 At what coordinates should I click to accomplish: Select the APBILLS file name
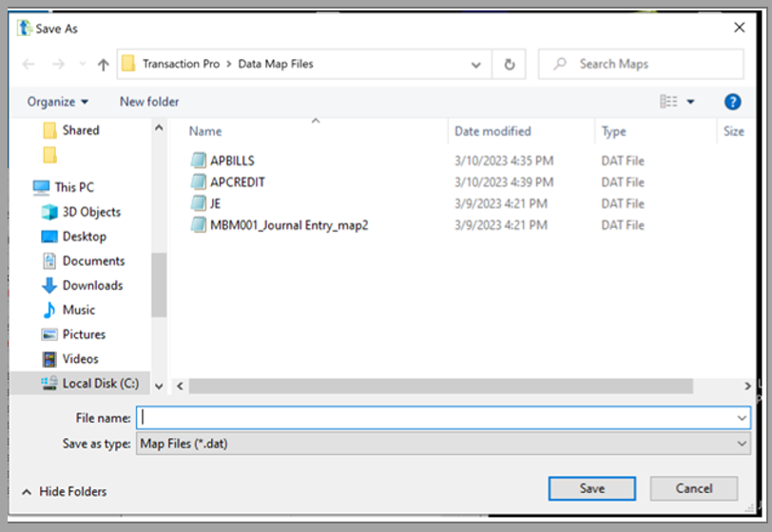click(232, 161)
